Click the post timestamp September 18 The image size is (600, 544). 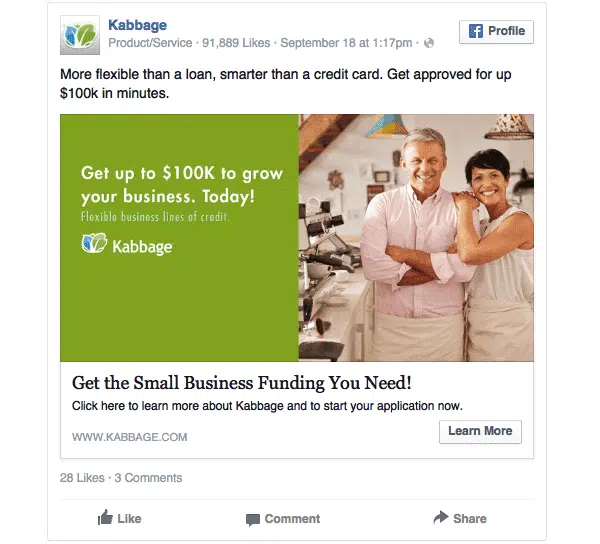(346, 43)
